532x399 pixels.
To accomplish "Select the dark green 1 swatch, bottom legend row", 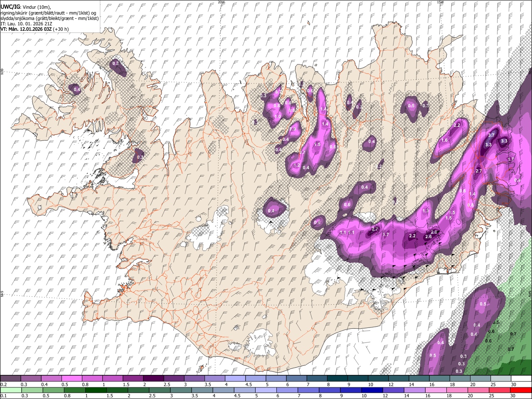I will point(96,390).
